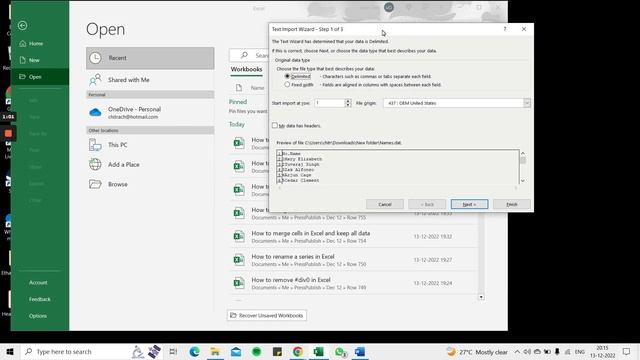Open How to remove #div0 in Excel

(353, 283)
